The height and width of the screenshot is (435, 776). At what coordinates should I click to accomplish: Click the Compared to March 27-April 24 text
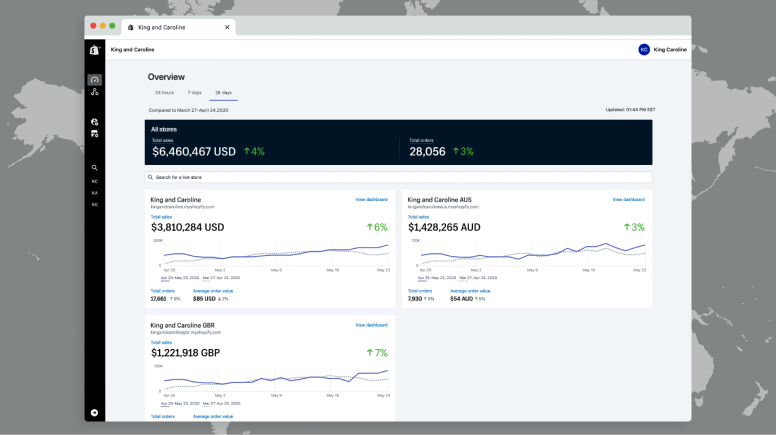click(189, 110)
